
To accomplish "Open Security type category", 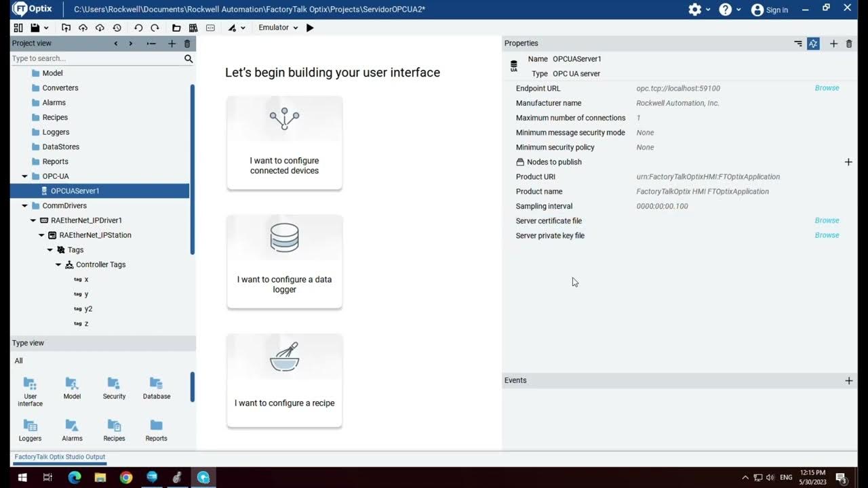I will click(x=114, y=388).
